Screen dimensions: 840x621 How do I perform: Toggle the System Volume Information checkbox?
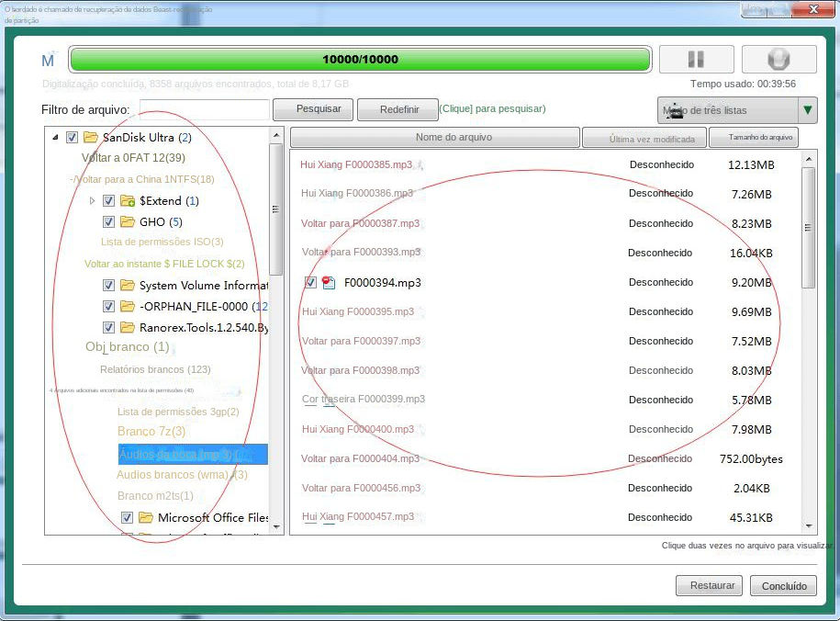(x=108, y=285)
